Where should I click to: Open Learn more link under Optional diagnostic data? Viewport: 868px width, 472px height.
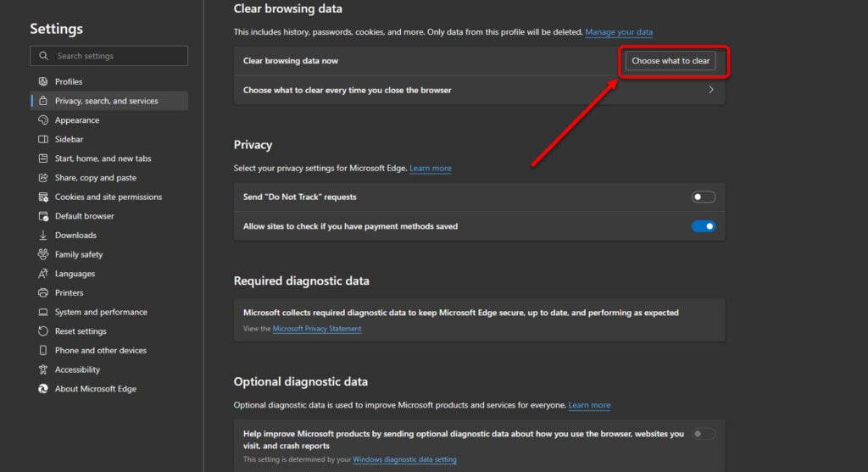(589, 405)
